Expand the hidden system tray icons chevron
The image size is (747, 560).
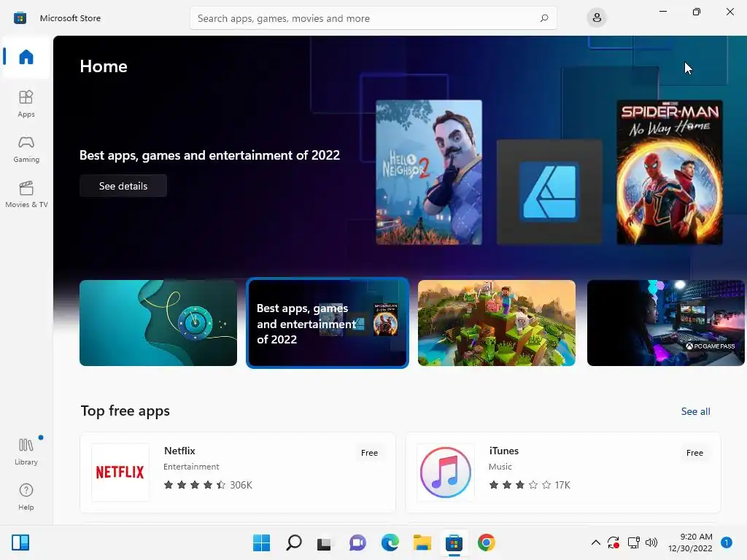(595, 542)
